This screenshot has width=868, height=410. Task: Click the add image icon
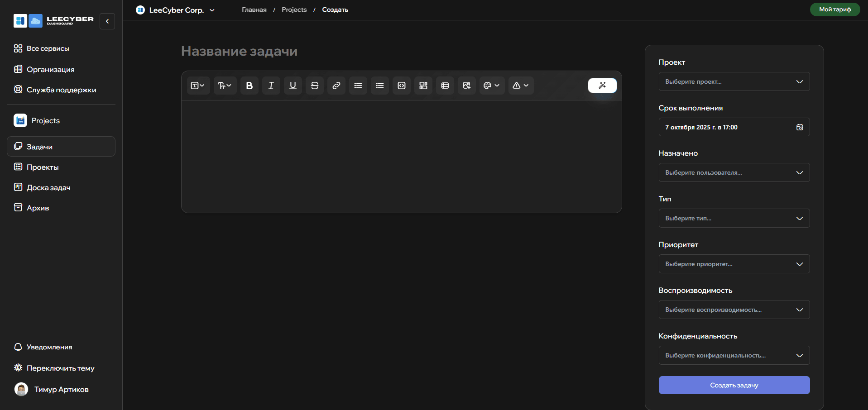click(x=466, y=86)
